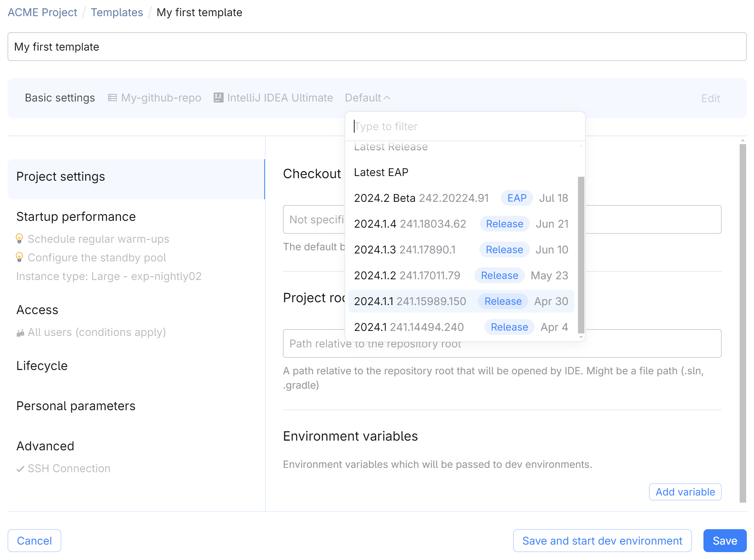Navigate to the Templates breadcrumb
754x560 pixels.
(x=117, y=12)
